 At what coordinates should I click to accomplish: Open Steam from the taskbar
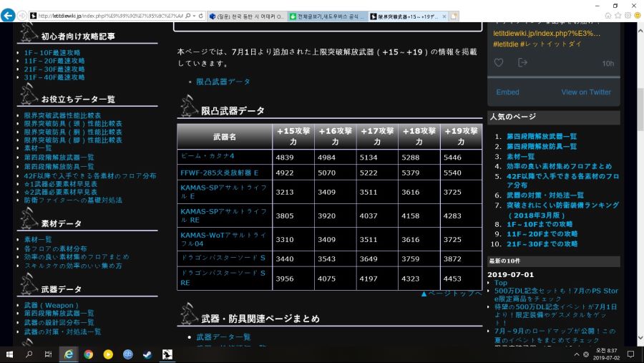(147, 354)
